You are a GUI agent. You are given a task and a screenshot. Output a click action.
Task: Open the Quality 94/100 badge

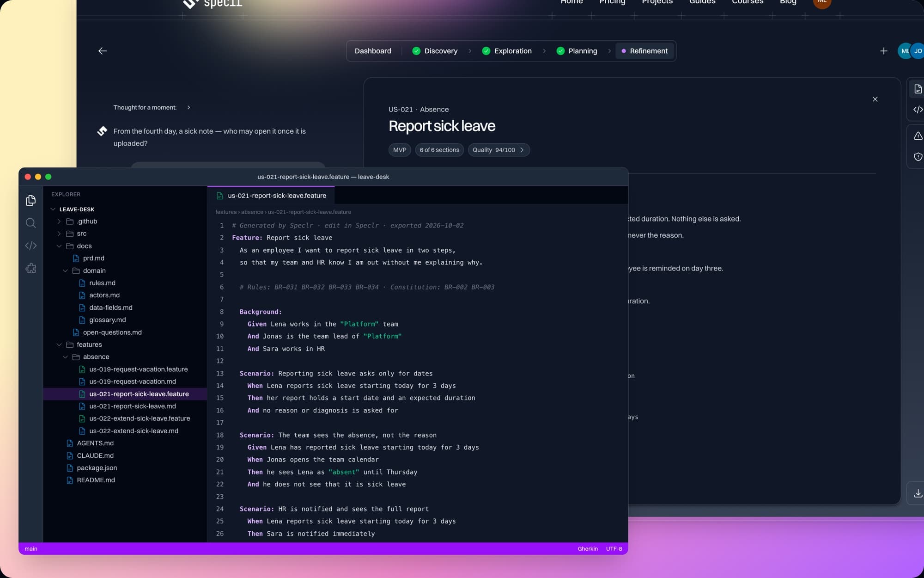[498, 150]
